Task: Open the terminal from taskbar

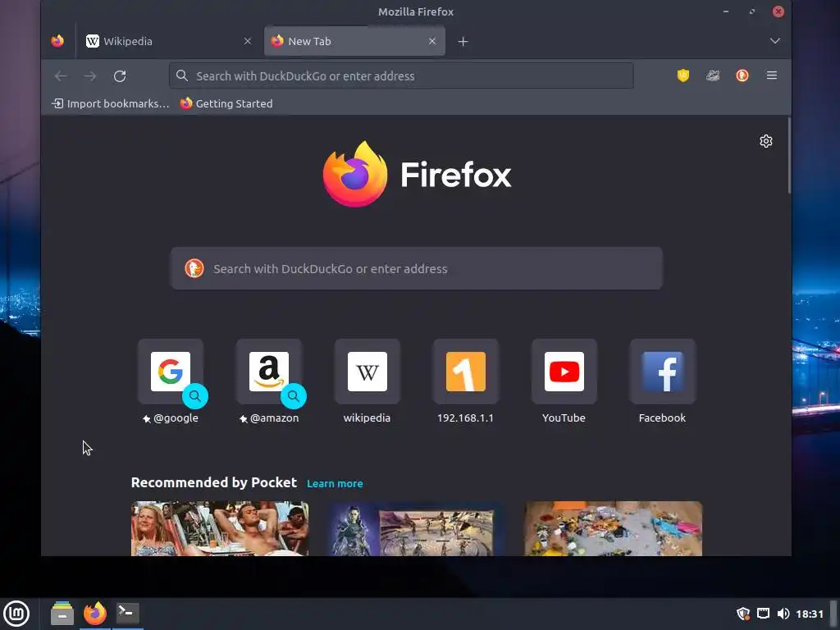Action: point(127,614)
